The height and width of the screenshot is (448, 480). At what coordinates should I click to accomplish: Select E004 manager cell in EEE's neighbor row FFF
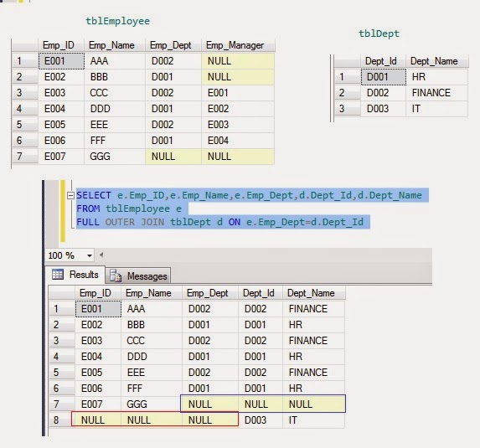click(x=238, y=141)
